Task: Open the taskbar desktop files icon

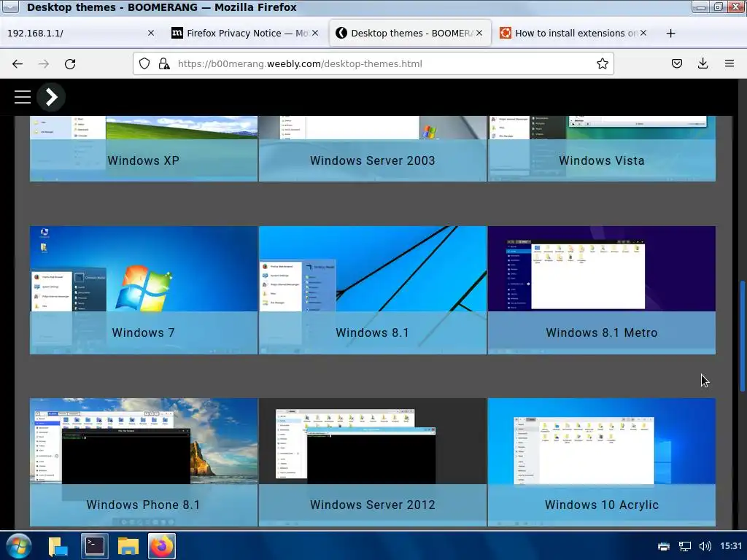Action: point(58,546)
